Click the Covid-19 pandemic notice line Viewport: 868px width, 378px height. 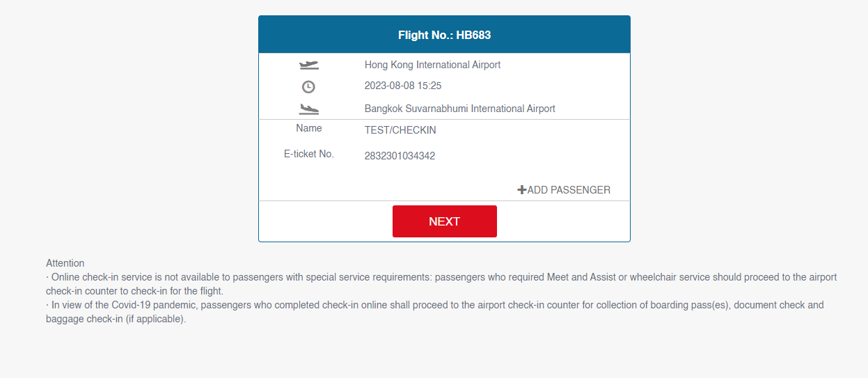pyautogui.click(x=435, y=312)
